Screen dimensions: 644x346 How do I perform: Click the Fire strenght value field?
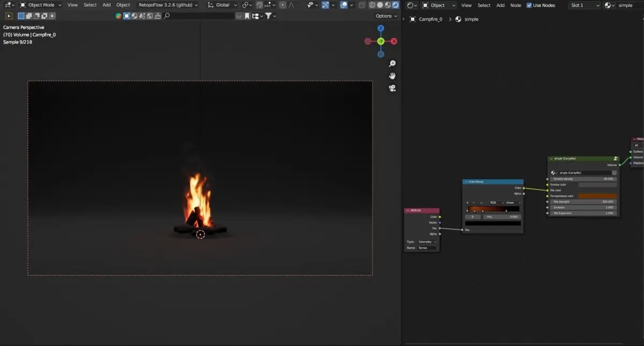pyautogui.click(x=583, y=201)
